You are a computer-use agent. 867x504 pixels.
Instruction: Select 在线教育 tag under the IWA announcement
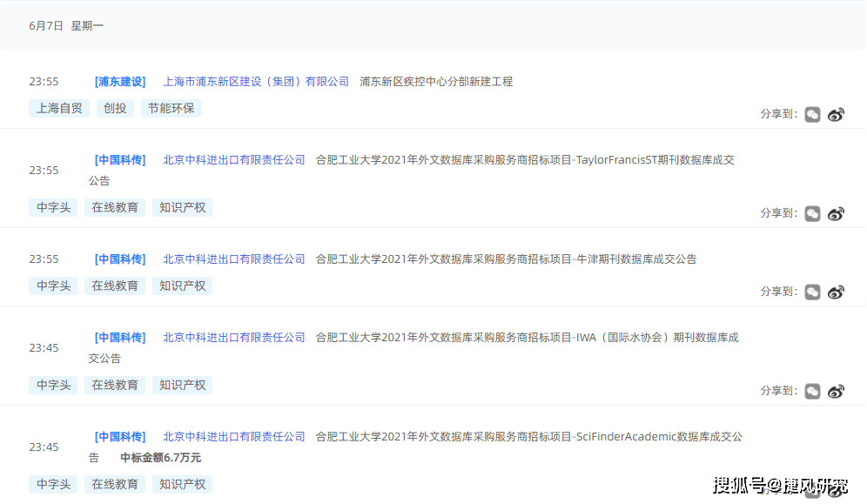click(114, 386)
